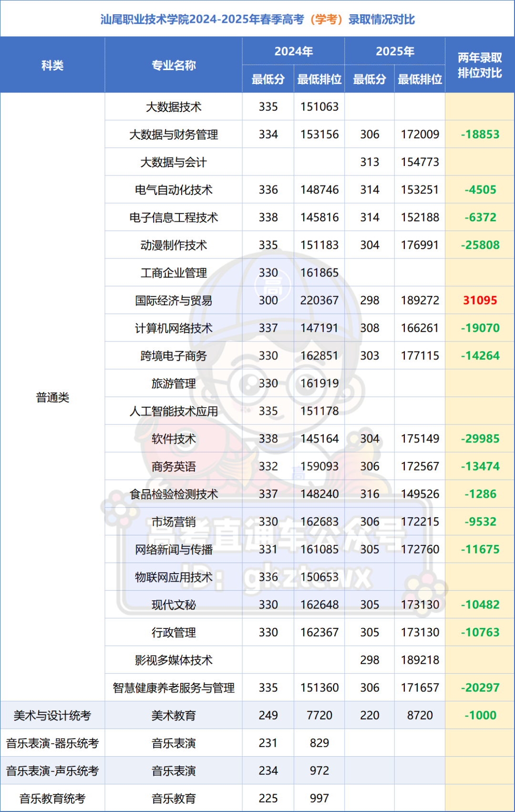Image resolution: width=515 pixels, height=812 pixels.
Task: Select the 电子信息工程技术 major name
Action: tap(174, 217)
